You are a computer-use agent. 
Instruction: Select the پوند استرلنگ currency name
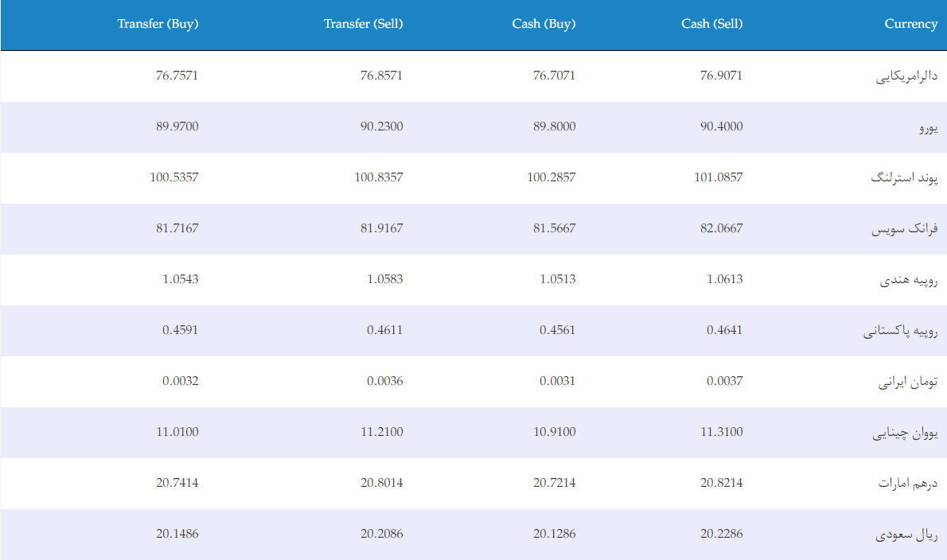(x=904, y=178)
